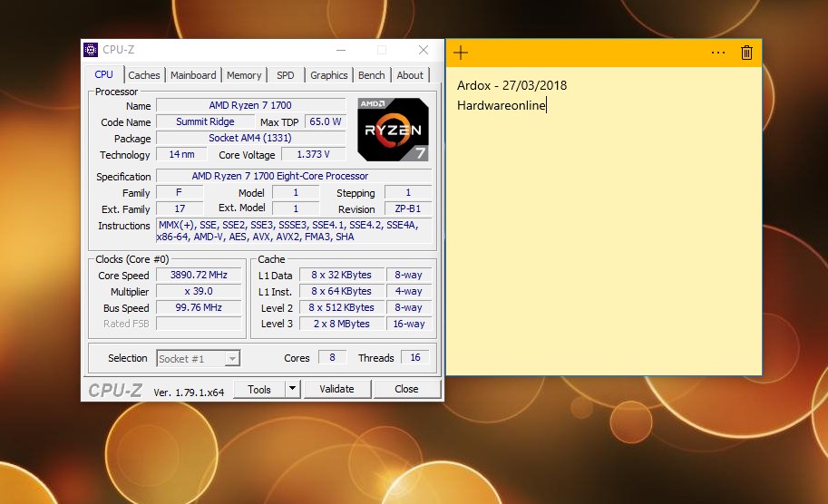This screenshot has height=504, width=828.
Task: Click the CPU-Z app icon in title bar
Action: coord(91,50)
